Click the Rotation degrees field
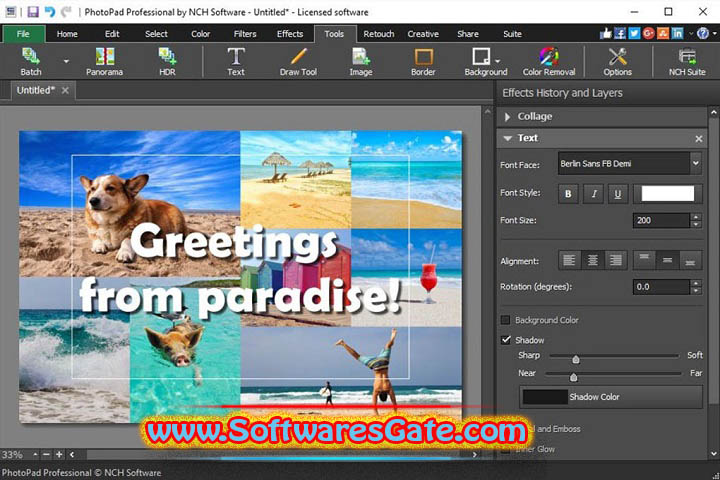The image size is (720, 480). click(x=661, y=287)
